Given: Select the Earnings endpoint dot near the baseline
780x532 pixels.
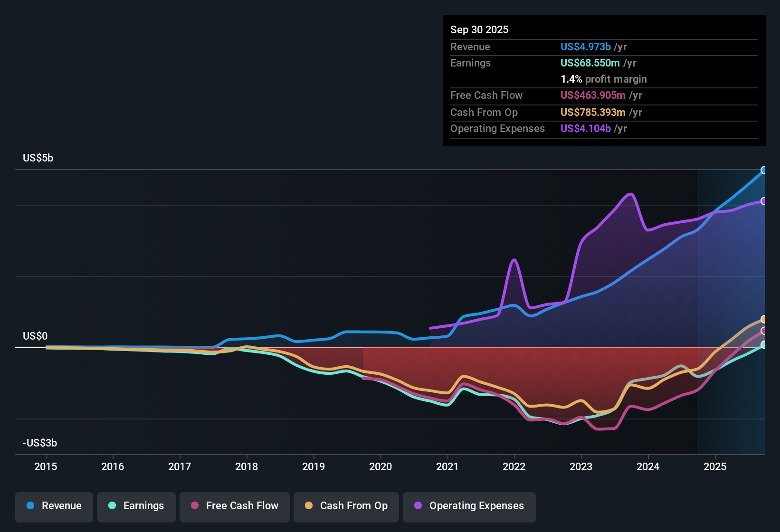Looking at the screenshot, I should coord(764,346).
